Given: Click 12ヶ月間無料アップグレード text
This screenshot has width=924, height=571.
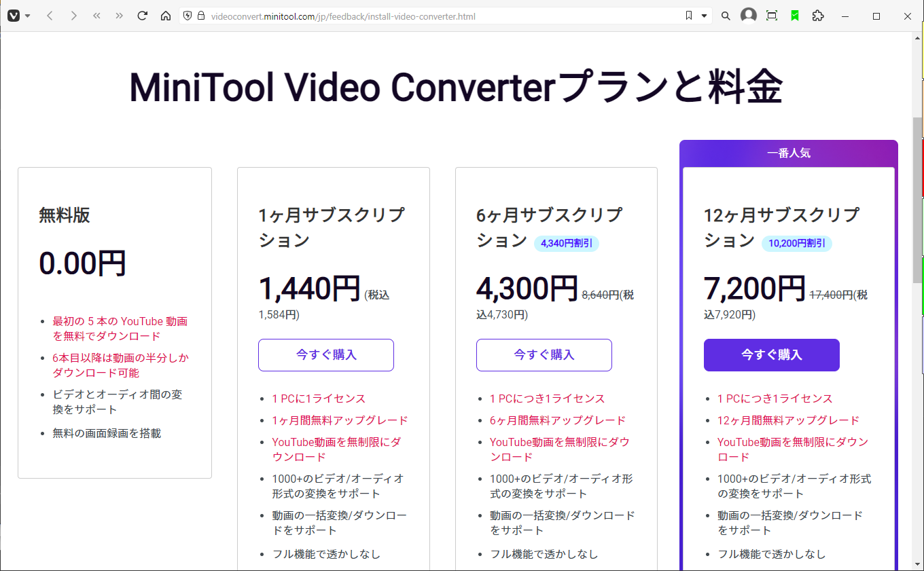Looking at the screenshot, I should [x=789, y=420].
